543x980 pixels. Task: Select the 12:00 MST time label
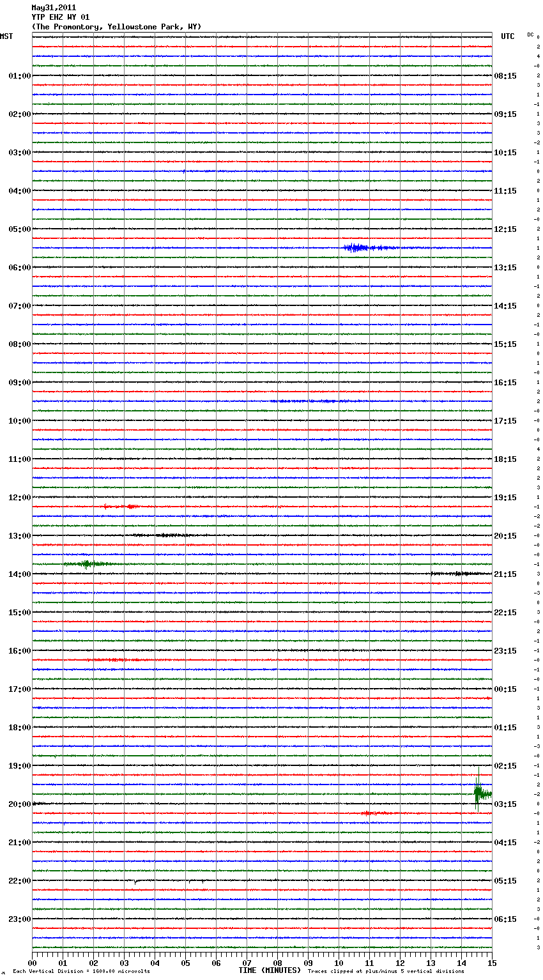[x=20, y=498]
